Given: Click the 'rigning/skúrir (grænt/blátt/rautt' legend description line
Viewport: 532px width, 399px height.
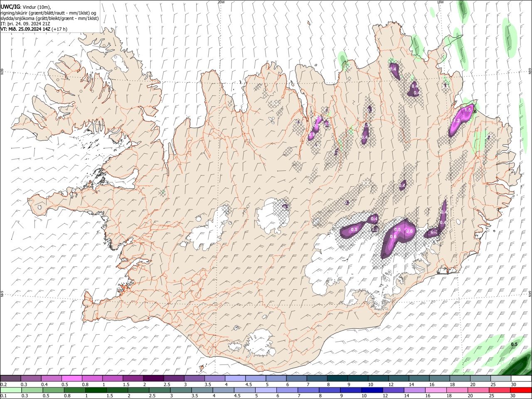Looking at the screenshot, I should [x=48, y=13].
